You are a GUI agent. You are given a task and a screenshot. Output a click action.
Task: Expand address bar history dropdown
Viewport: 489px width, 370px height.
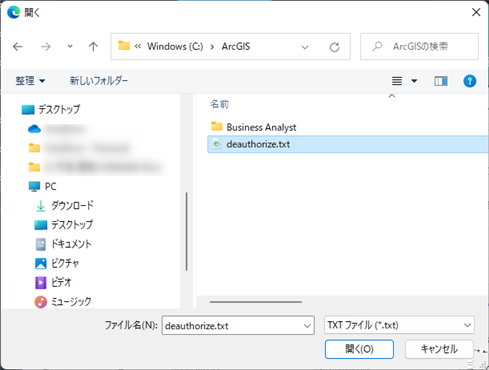click(305, 47)
